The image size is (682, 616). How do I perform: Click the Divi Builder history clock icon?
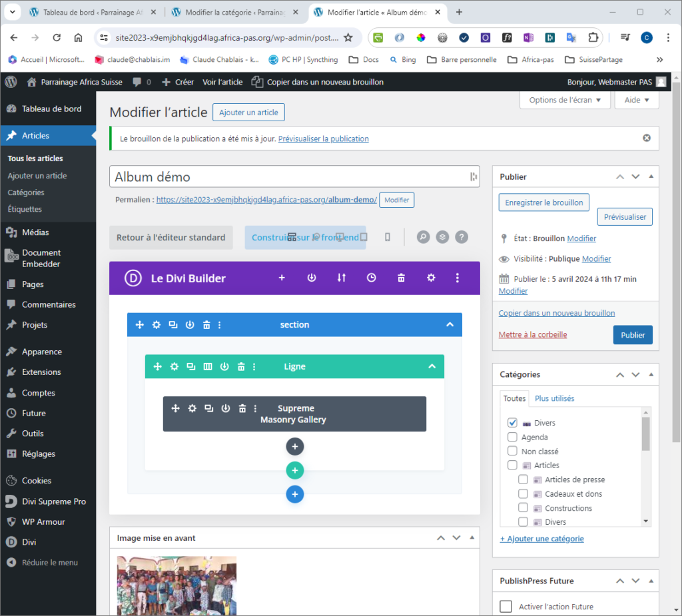click(372, 278)
